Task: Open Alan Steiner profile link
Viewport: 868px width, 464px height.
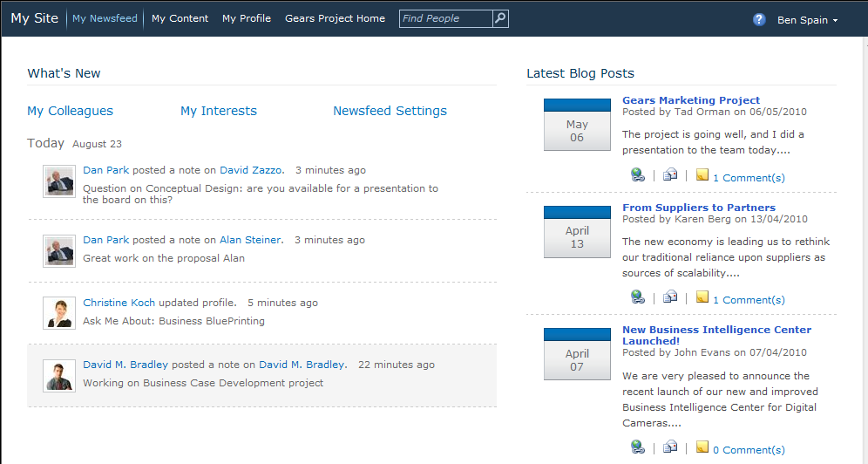Action: coord(250,240)
